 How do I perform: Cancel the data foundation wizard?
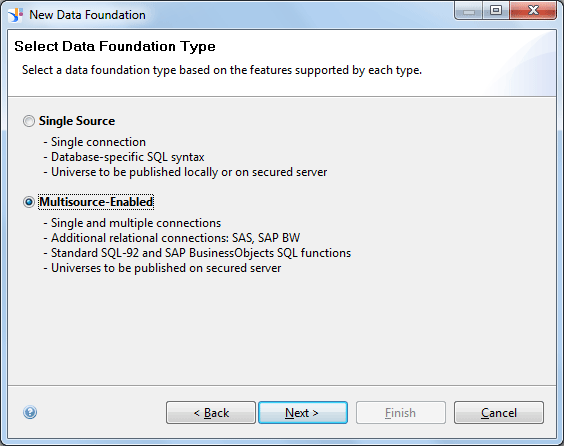[x=499, y=413]
